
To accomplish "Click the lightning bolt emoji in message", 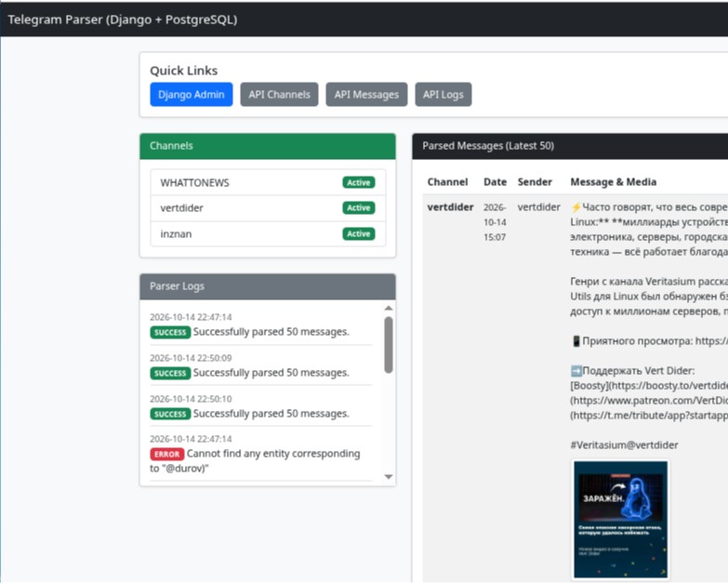I will 576,207.
